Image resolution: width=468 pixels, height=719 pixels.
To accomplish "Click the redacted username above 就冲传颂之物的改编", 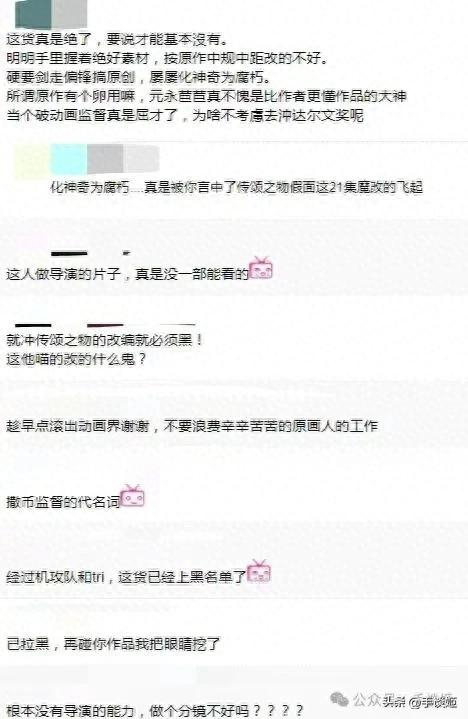I will [105, 325].
